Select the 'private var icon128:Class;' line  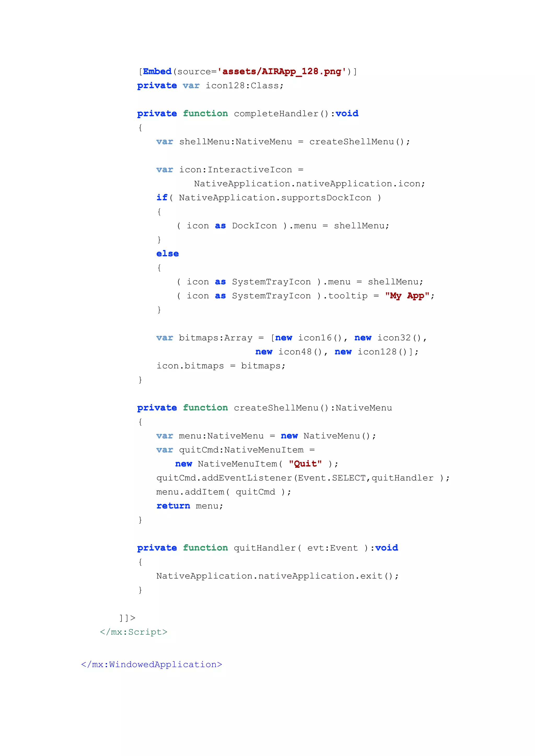click(210, 86)
